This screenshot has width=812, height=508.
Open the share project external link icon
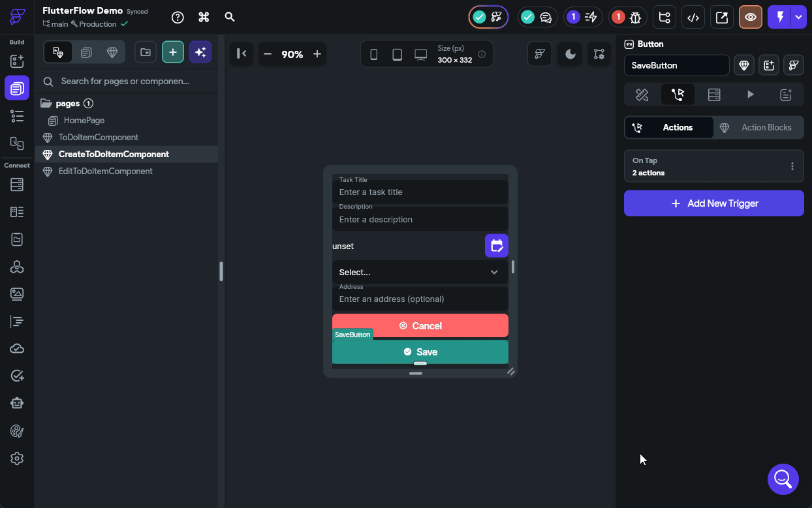722,17
